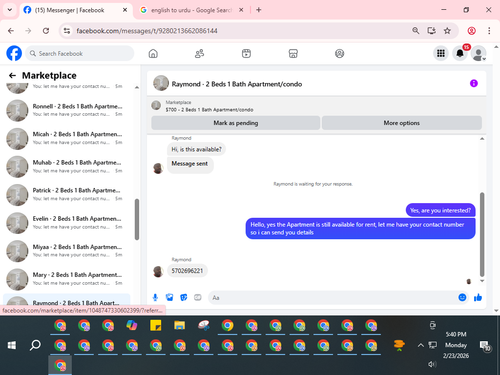Choose a sticker icon

click(183, 297)
